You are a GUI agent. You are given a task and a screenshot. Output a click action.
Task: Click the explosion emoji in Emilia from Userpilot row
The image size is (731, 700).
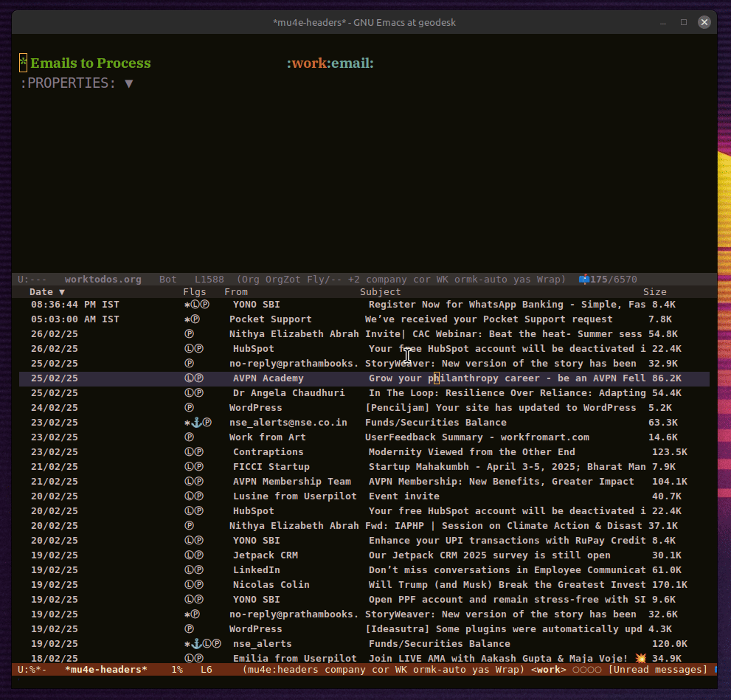pos(640,658)
